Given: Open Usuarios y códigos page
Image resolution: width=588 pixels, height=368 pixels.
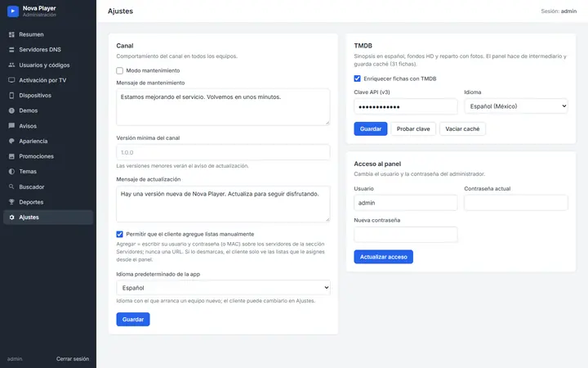Looking at the screenshot, I should click(x=48, y=65).
